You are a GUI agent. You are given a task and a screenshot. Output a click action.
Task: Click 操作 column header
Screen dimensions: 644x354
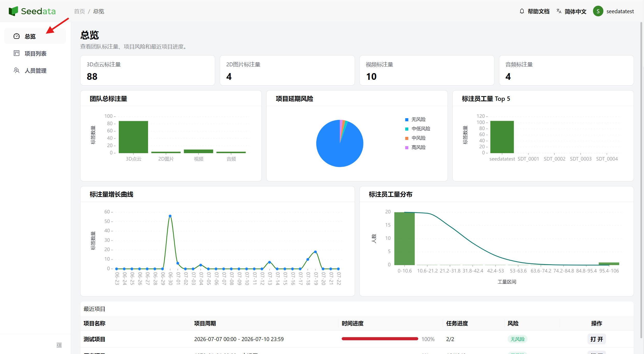click(x=597, y=323)
